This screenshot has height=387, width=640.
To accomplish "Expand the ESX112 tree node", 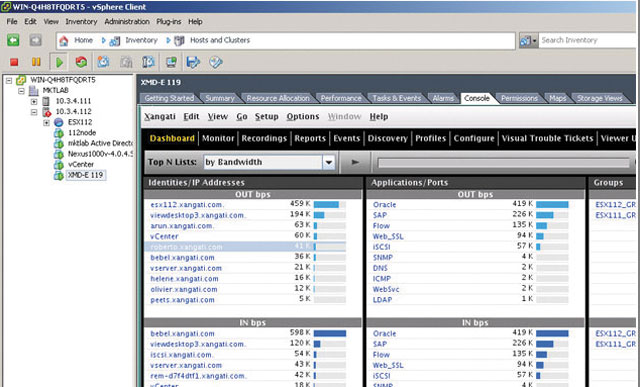I will (47, 122).
